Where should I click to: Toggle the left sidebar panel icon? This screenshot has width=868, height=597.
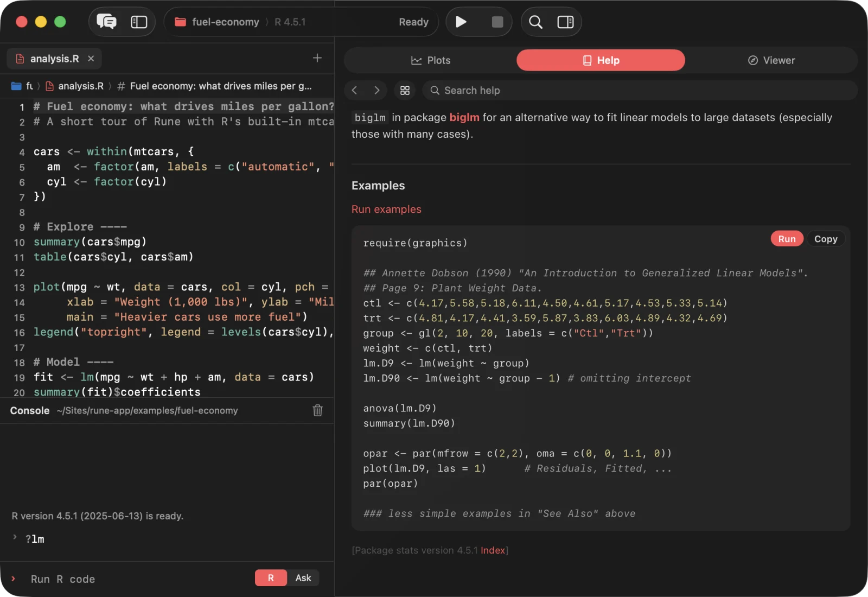click(139, 22)
